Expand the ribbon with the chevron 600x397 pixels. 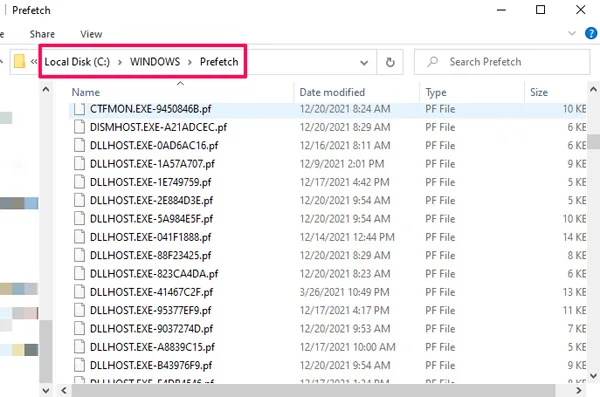(x=572, y=33)
